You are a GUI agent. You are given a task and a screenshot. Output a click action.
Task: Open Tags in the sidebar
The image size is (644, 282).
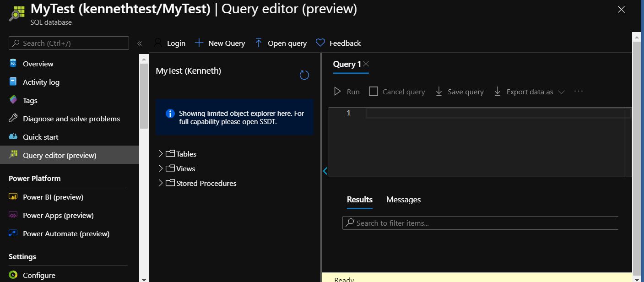[30, 100]
